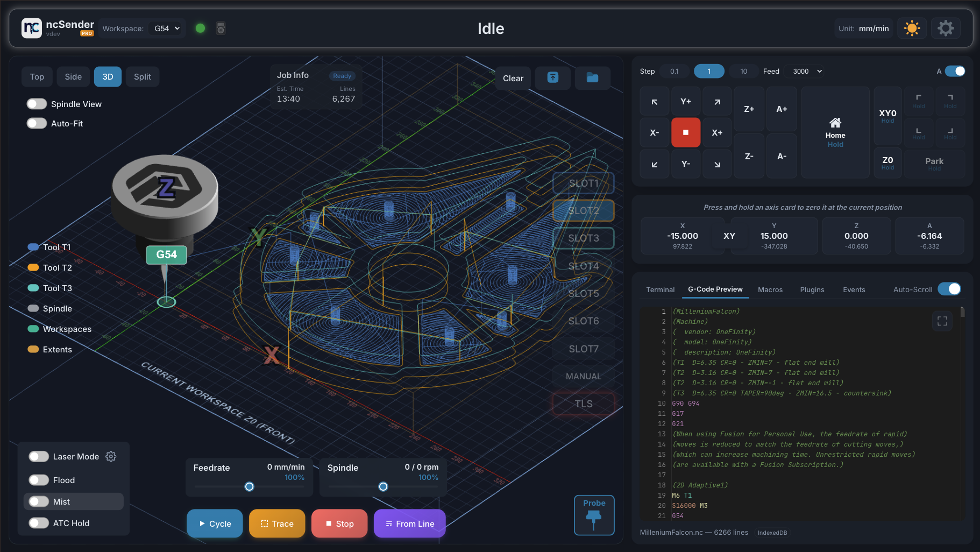This screenshot has width=980, height=552.
Task: Click the ncSender logo icon
Action: coord(32,28)
